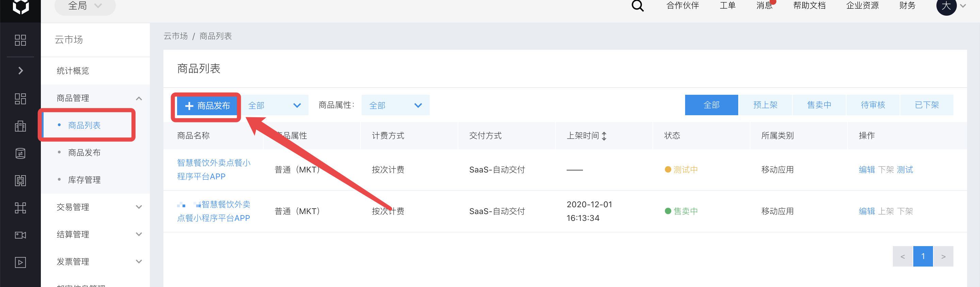
Task: Switch to the 待审核 status tab
Action: coord(873,105)
